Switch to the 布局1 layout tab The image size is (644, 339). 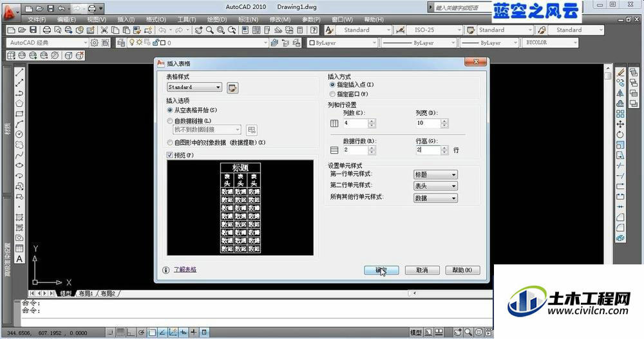pyautogui.click(x=86, y=293)
